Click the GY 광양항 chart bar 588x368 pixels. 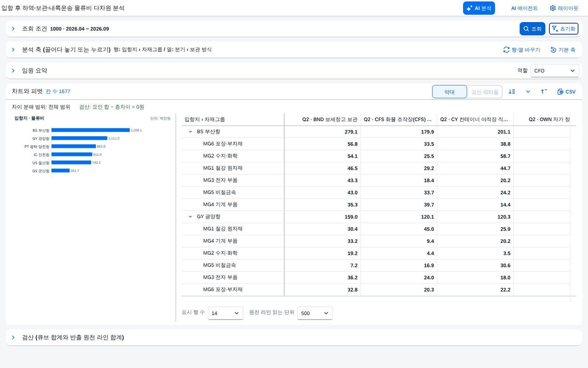pyautogui.click(x=79, y=138)
